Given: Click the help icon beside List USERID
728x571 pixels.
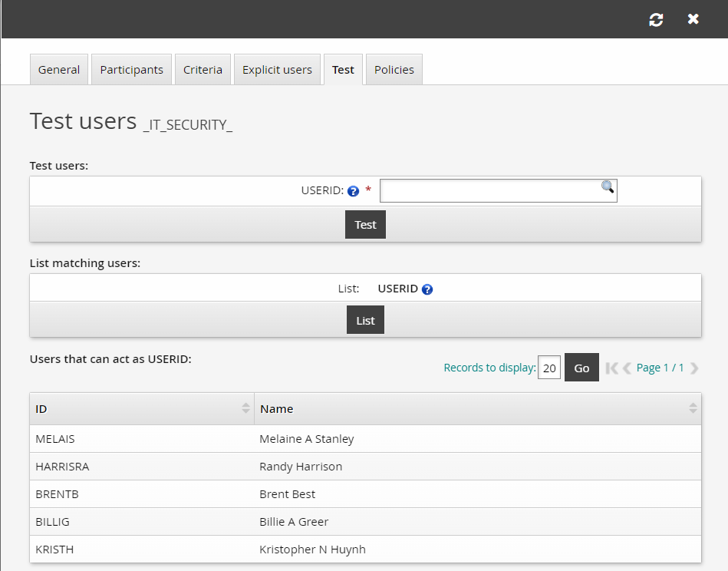Looking at the screenshot, I should pos(427,289).
